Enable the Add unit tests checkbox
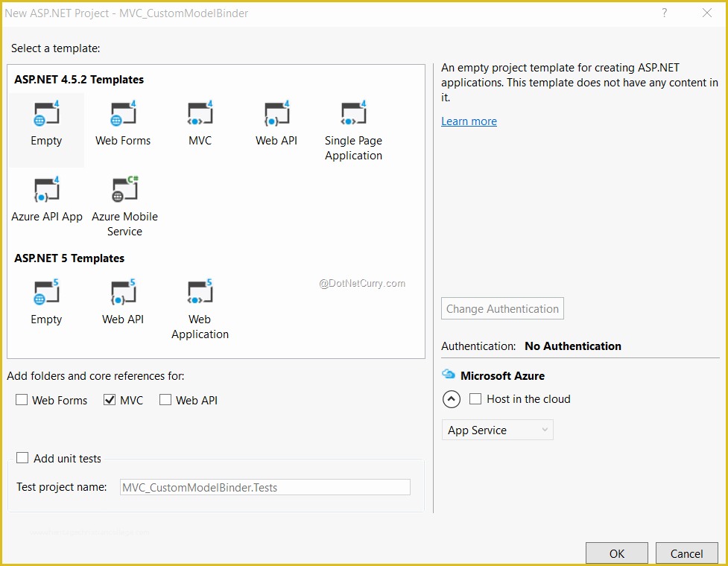The width and height of the screenshot is (728, 566). point(22,458)
